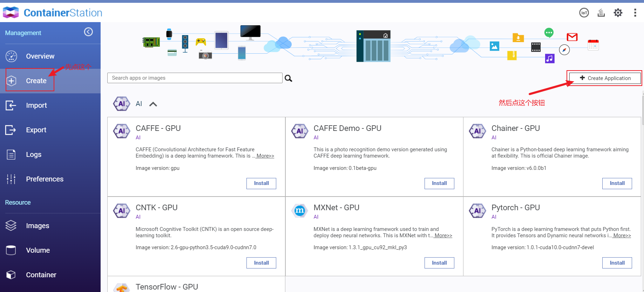Open the layered stack icon in header
The height and width of the screenshot is (292, 644).
coord(601,13)
